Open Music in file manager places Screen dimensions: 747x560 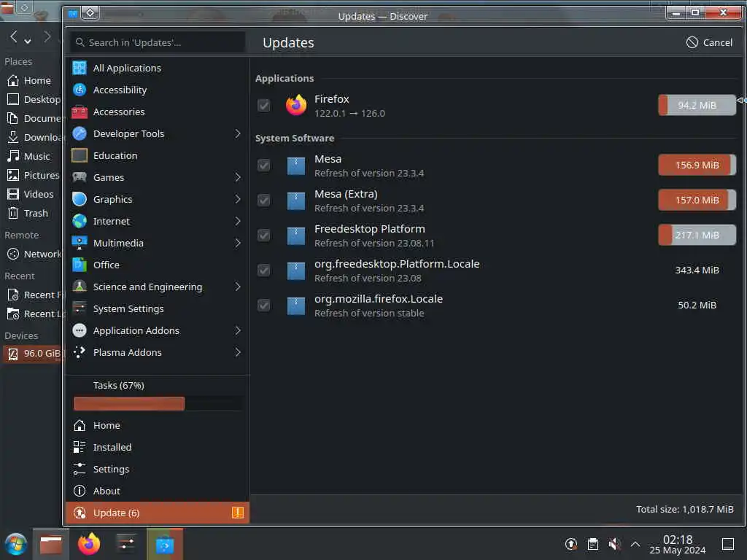31,156
